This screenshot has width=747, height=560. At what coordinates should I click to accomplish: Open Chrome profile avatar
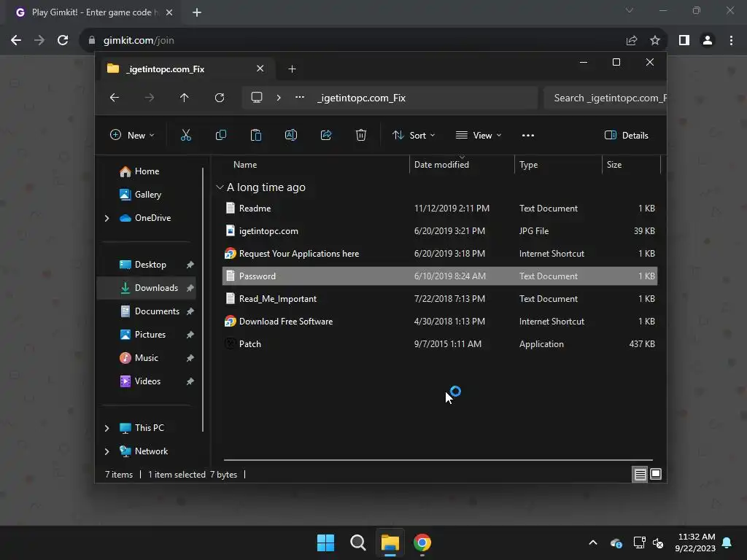(x=708, y=41)
